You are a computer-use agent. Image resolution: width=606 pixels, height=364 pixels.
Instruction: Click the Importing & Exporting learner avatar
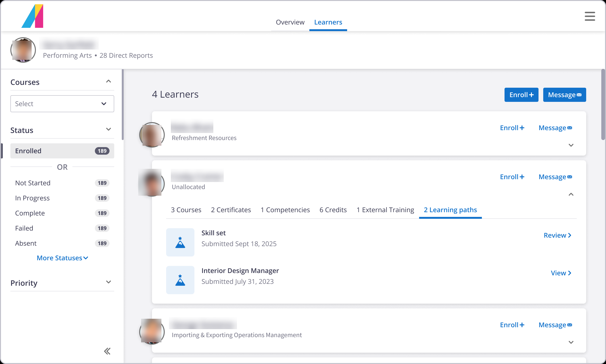[x=152, y=331]
